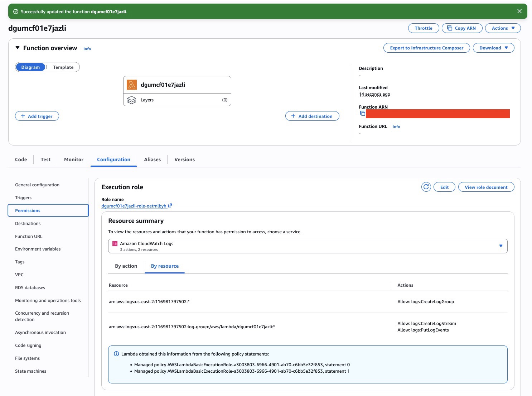The height and width of the screenshot is (396, 532).
Task: Click View role document button
Action: (486, 187)
